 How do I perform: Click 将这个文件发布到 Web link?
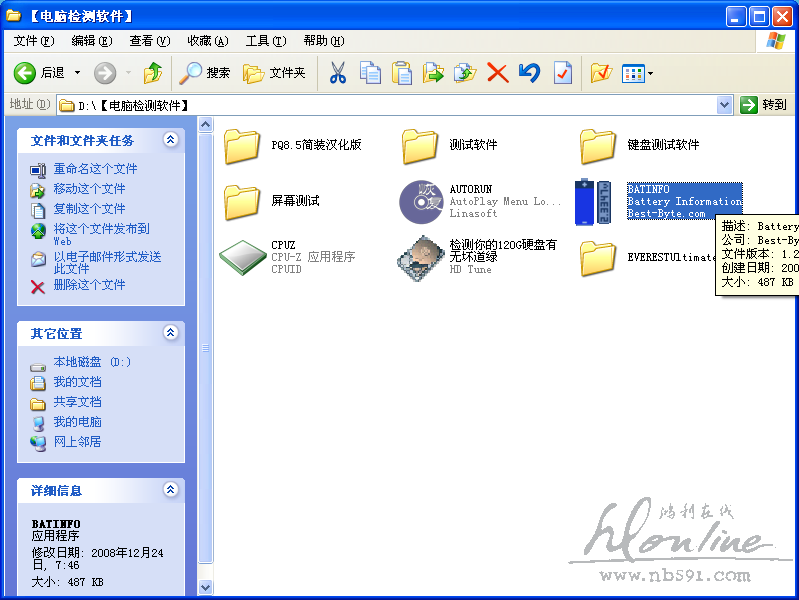pos(101,234)
